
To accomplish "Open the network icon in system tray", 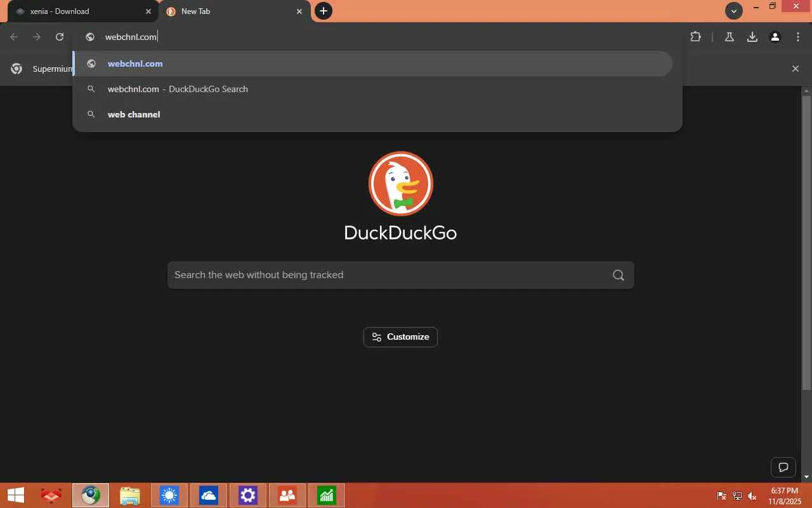I will click(737, 496).
